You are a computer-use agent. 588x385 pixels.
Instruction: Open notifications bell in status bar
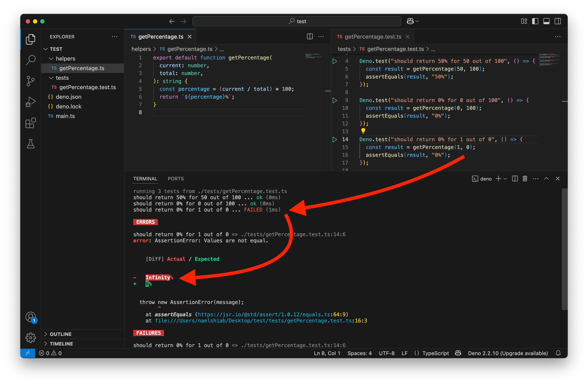(558, 353)
